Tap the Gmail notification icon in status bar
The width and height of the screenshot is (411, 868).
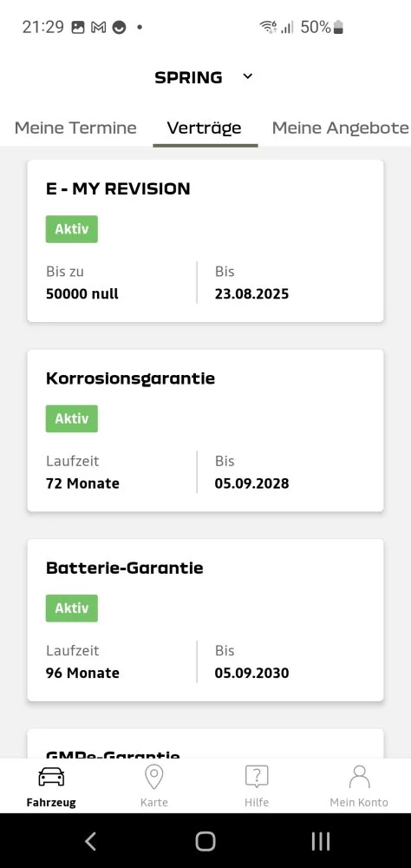(x=99, y=27)
